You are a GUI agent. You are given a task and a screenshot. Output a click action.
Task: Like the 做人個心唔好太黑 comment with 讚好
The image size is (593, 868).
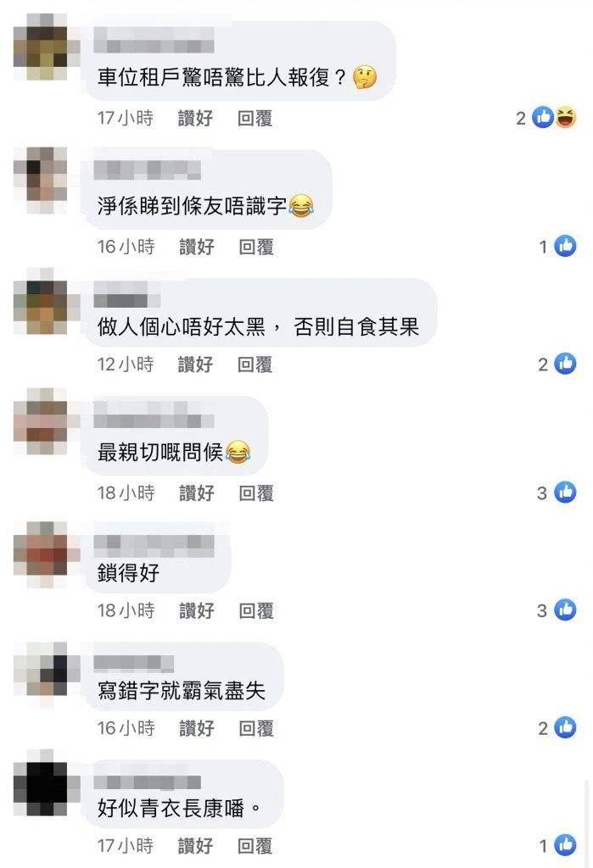point(195,364)
